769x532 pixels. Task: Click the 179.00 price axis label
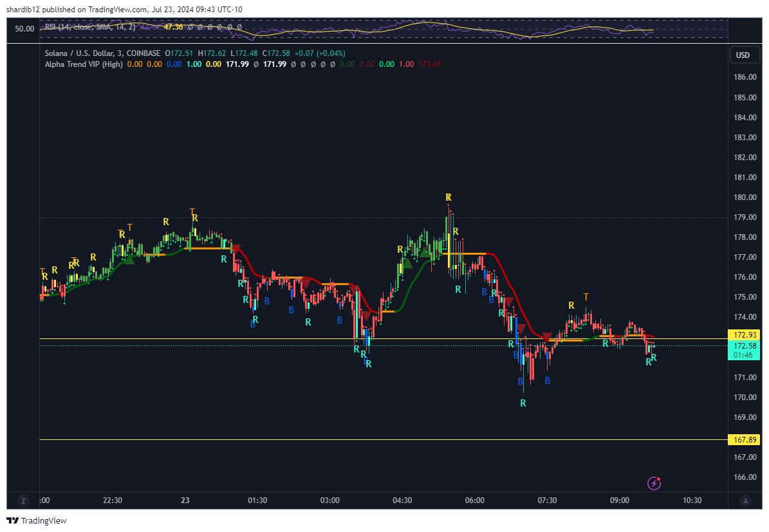(x=745, y=217)
